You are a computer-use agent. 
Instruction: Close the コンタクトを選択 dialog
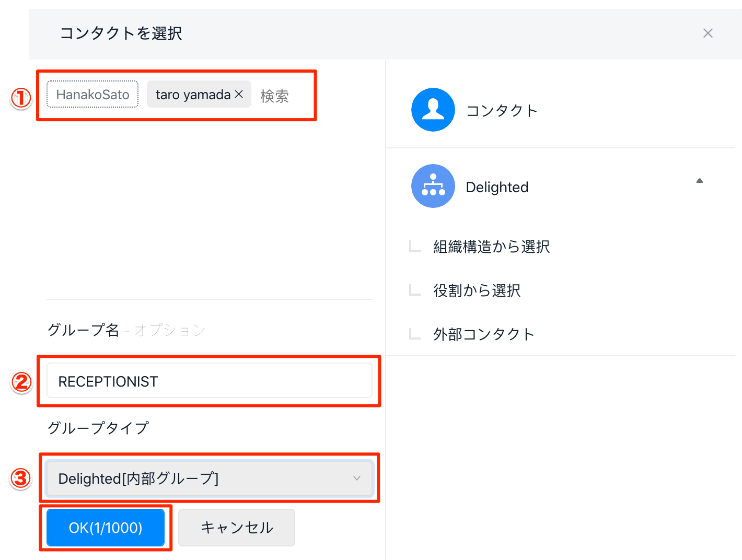pos(708,33)
